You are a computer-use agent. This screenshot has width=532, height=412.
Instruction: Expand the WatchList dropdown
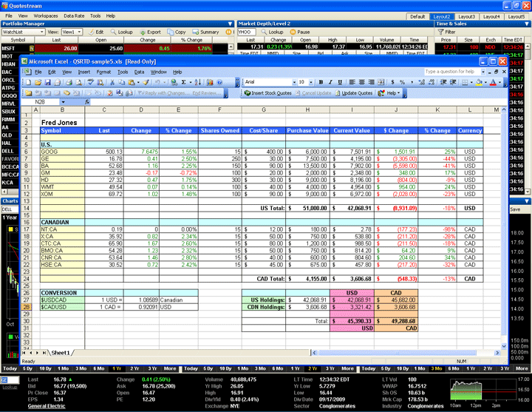(x=42, y=33)
